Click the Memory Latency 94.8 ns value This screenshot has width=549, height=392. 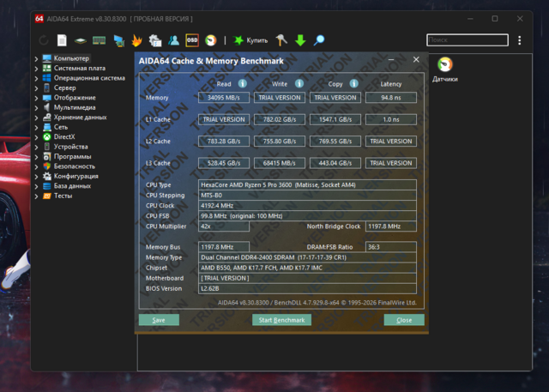pos(391,98)
